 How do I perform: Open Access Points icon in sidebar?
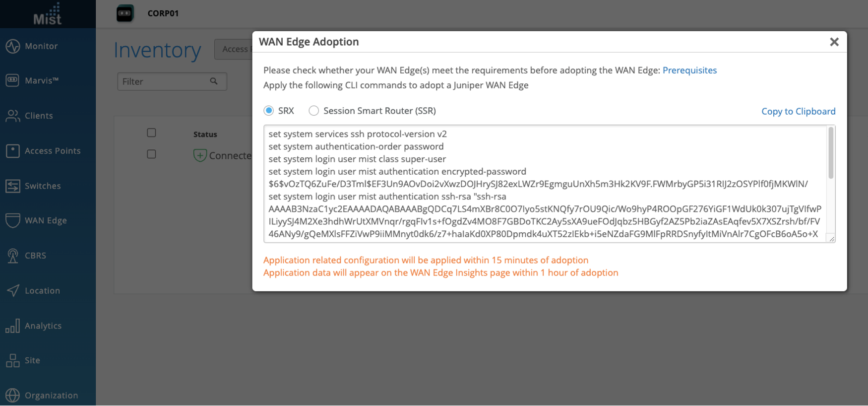[13, 151]
